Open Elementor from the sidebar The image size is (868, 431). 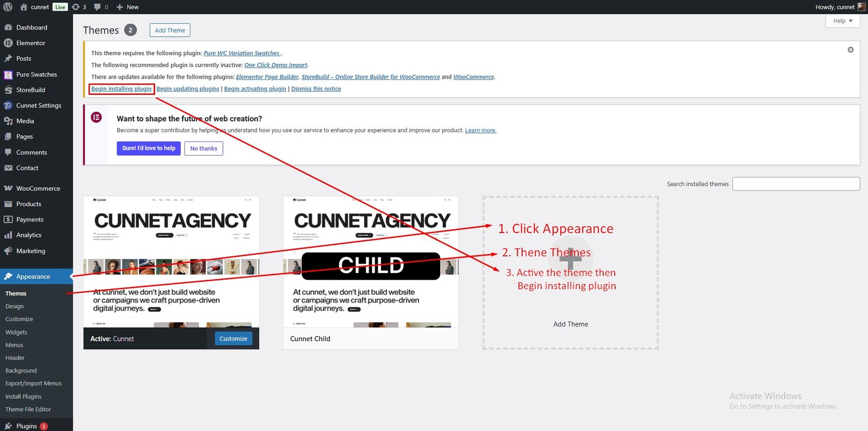(30, 43)
